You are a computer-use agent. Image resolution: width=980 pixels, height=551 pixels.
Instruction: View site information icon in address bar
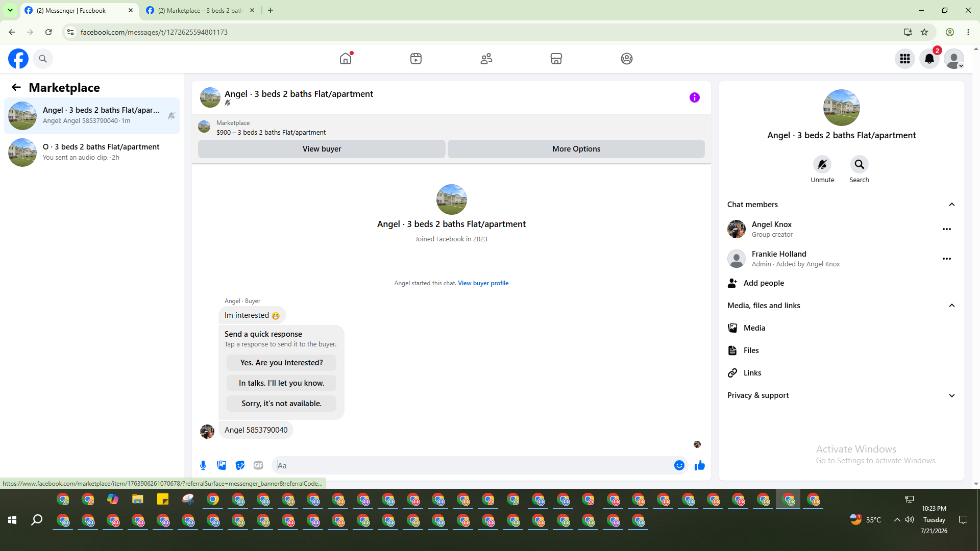pyautogui.click(x=70, y=32)
